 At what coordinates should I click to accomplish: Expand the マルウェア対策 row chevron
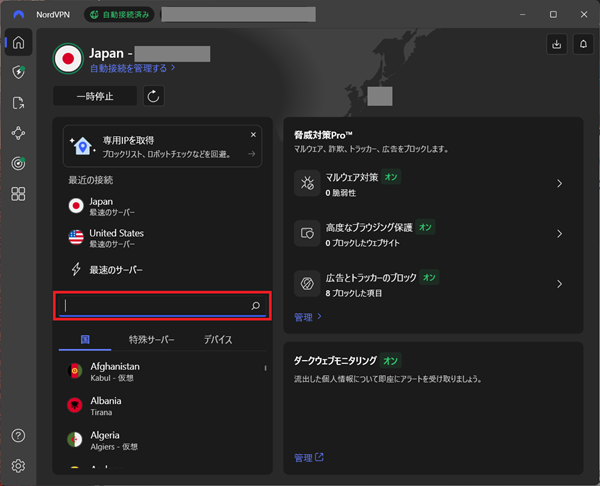tap(559, 184)
